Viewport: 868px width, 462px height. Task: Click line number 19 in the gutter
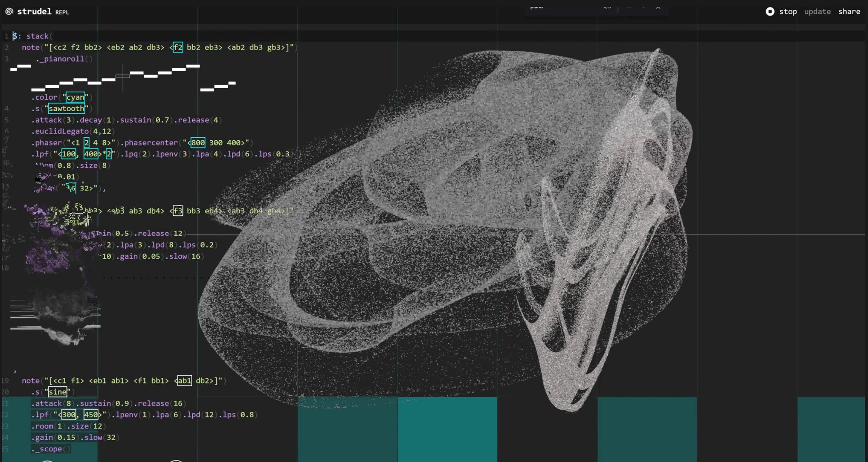(x=5, y=381)
